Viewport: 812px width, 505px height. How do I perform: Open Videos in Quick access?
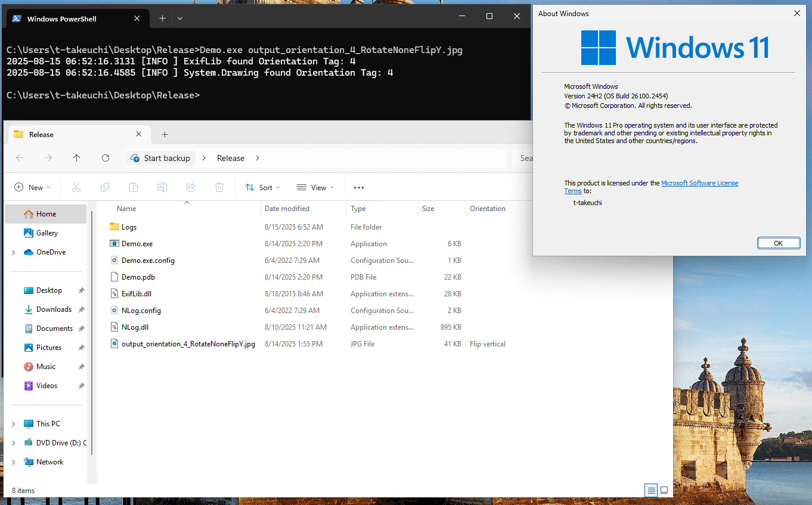[46, 386]
